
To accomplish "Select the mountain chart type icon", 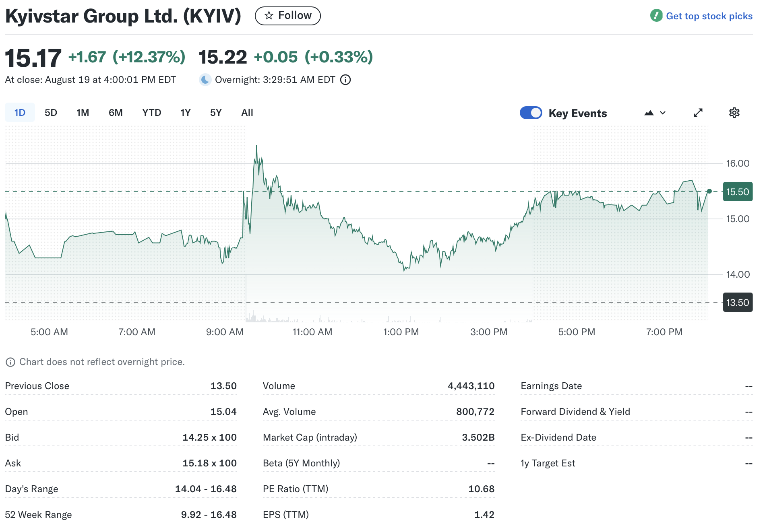I will point(649,113).
